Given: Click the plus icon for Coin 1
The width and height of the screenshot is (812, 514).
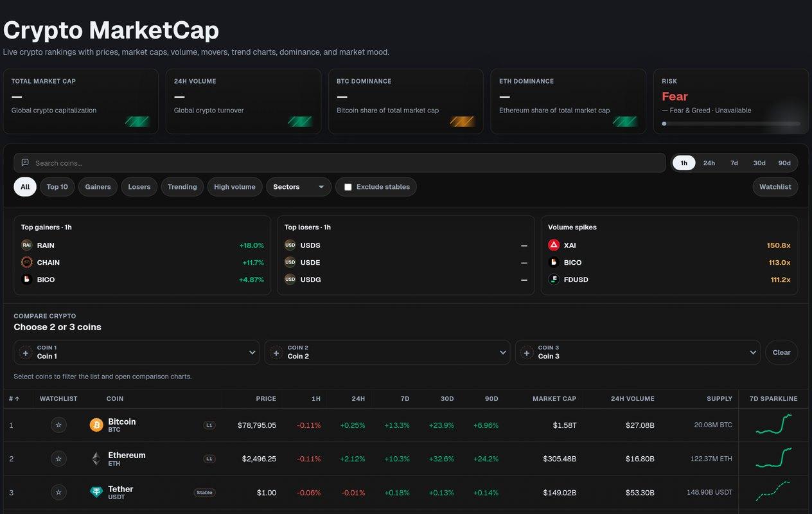Looking at the screenshot, I should (x=26, y=353).
